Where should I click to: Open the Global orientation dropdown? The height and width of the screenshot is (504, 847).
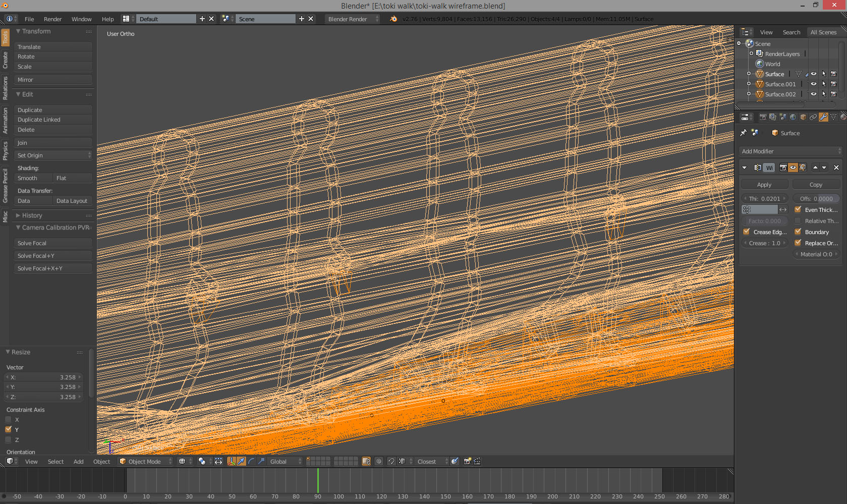pos(285,461)
